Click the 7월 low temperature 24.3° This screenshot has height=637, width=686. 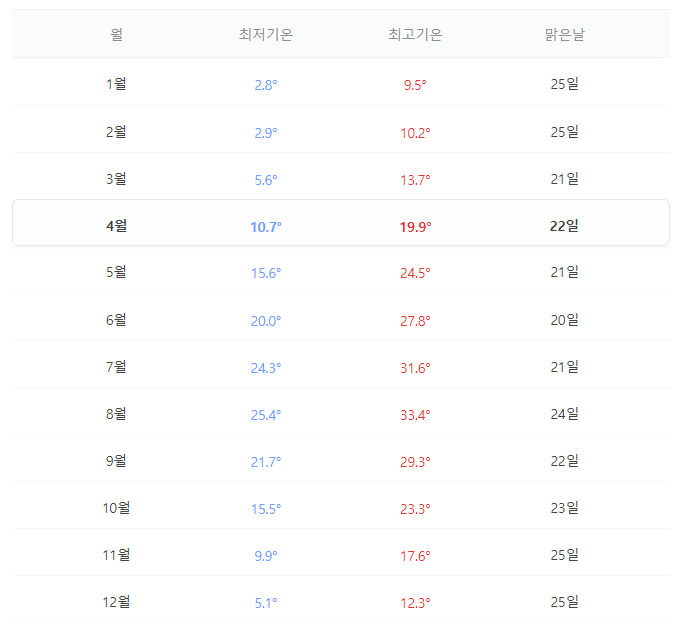tap(266, 368)
